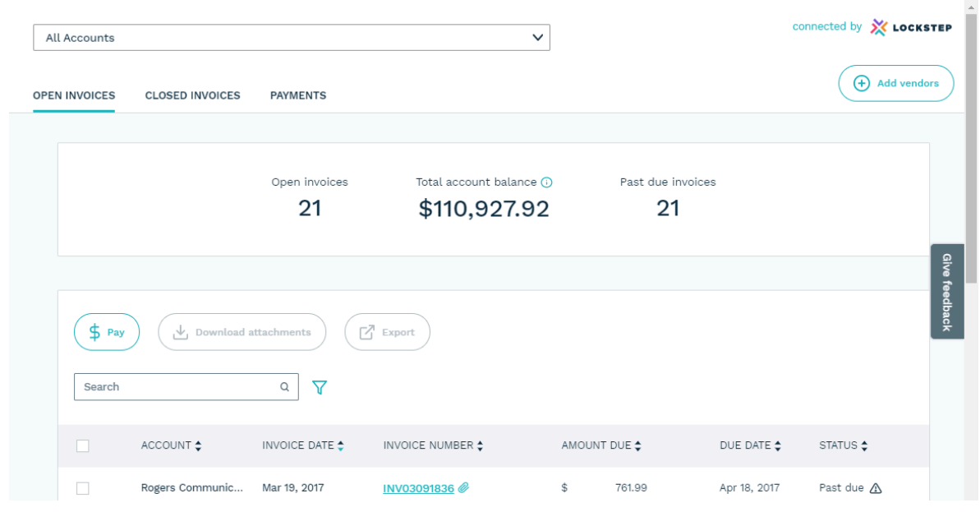Check the Rogers Communications invoice row checkbox
Screen dimensions: 980x512
click(x=82, y=488)
